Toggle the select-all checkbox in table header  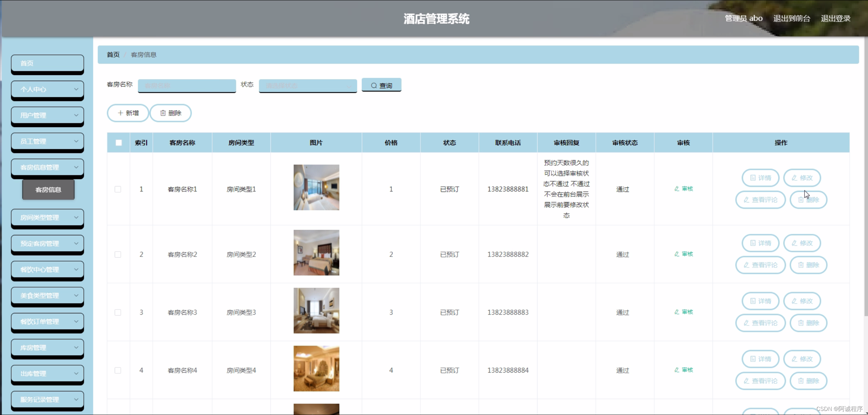point(118,143)
